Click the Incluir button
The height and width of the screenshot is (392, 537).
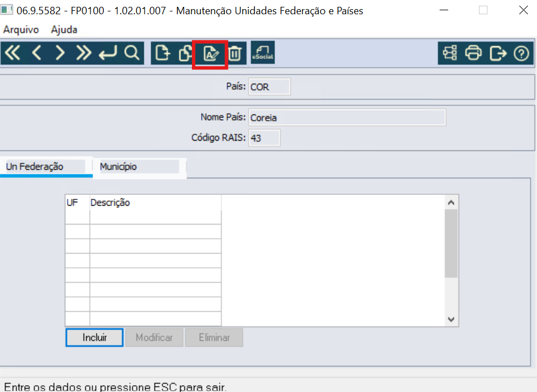pyautogui.click(x=95, y=337)
